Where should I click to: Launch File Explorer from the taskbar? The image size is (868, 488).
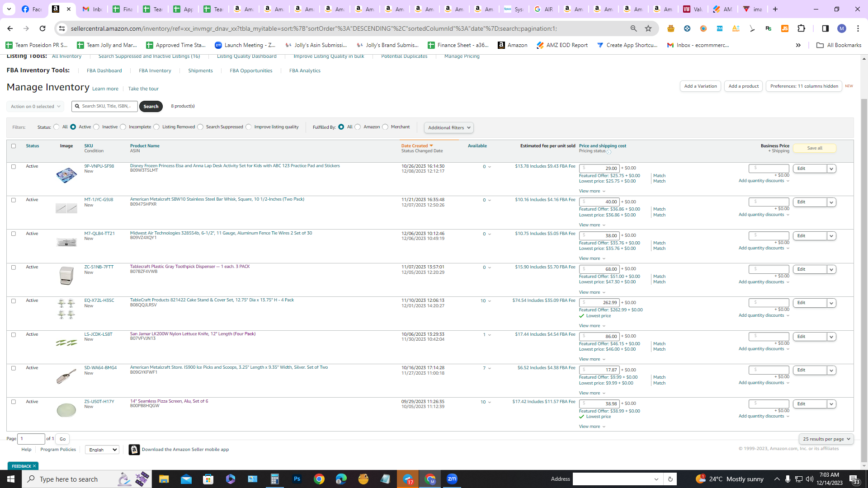(x=164, y=479)
